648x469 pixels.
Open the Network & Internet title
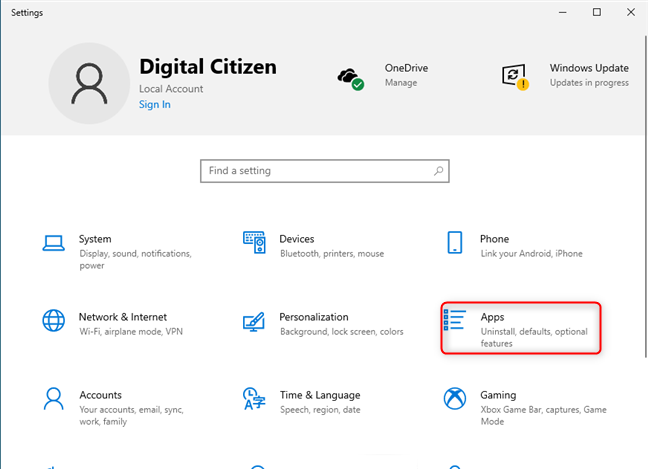point(123,317)
